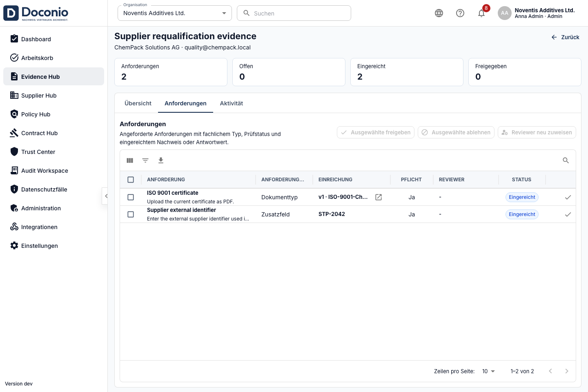
Task: Switch to the Aktivität tab
Action: coord(232,103)
